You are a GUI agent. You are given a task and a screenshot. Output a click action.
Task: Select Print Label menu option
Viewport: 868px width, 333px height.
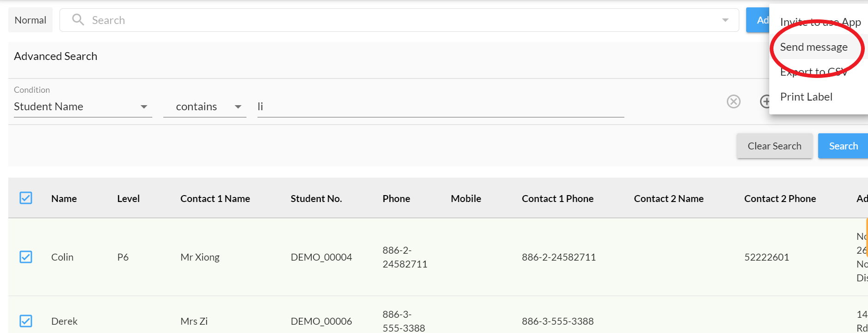(806, 97)
